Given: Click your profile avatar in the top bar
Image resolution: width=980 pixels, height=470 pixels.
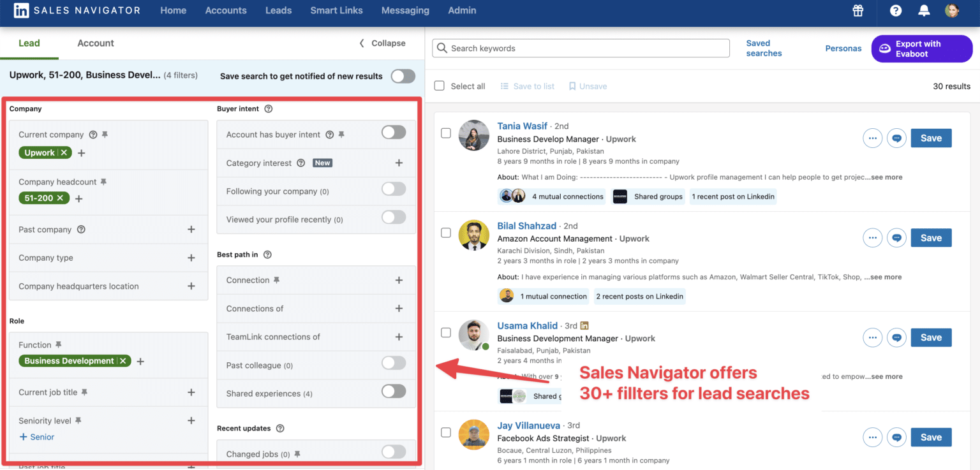Looking at the screenshot, I should tap(952, 11).
